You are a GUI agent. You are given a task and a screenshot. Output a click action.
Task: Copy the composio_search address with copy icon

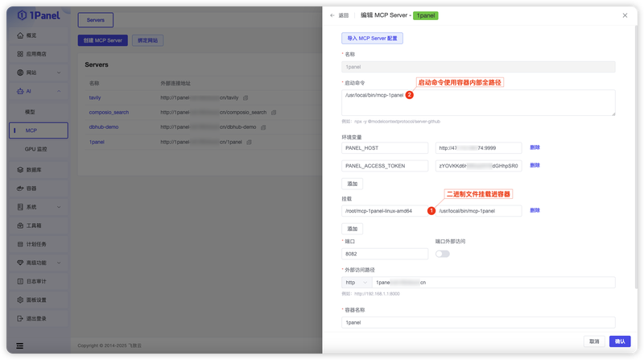274,113
